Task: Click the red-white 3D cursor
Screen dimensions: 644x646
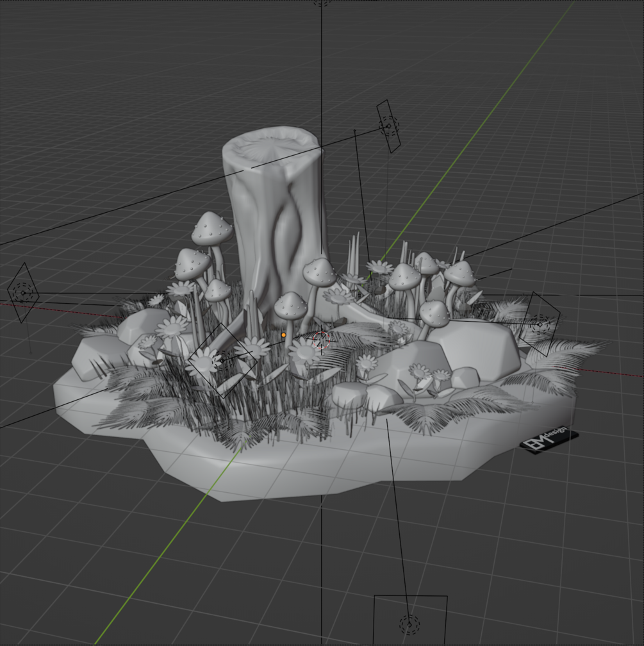Action: click(321, 340)
